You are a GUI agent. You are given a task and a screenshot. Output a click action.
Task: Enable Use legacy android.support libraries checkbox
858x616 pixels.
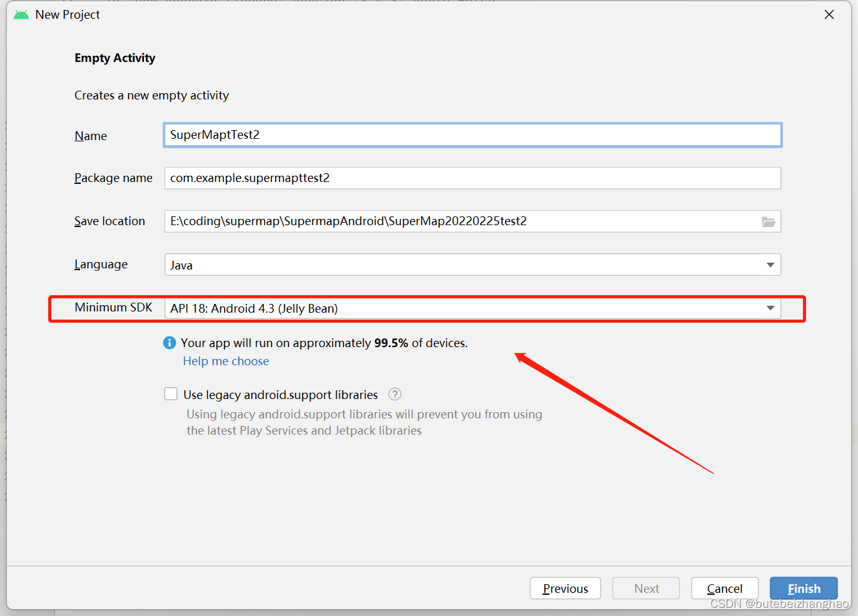171,394
